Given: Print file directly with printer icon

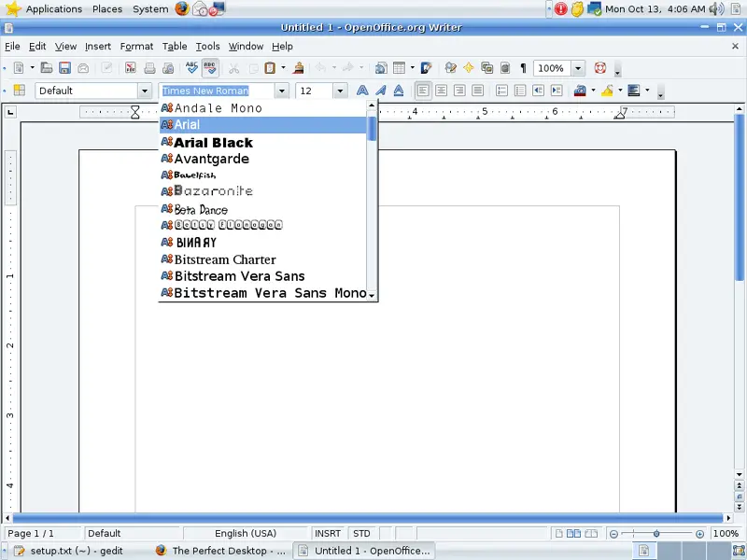Looking at the screenshot, I should pos(149,68).
